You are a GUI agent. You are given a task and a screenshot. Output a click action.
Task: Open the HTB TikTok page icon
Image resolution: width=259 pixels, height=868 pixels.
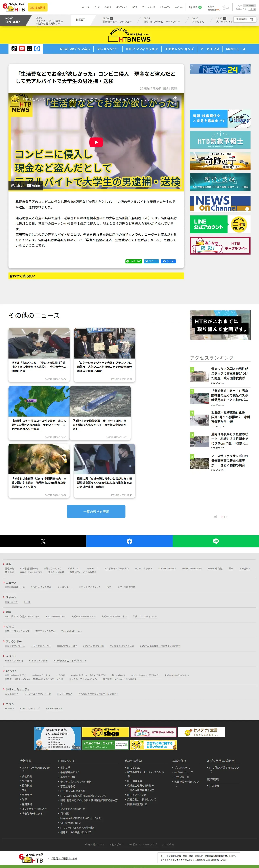coord(14,49)
